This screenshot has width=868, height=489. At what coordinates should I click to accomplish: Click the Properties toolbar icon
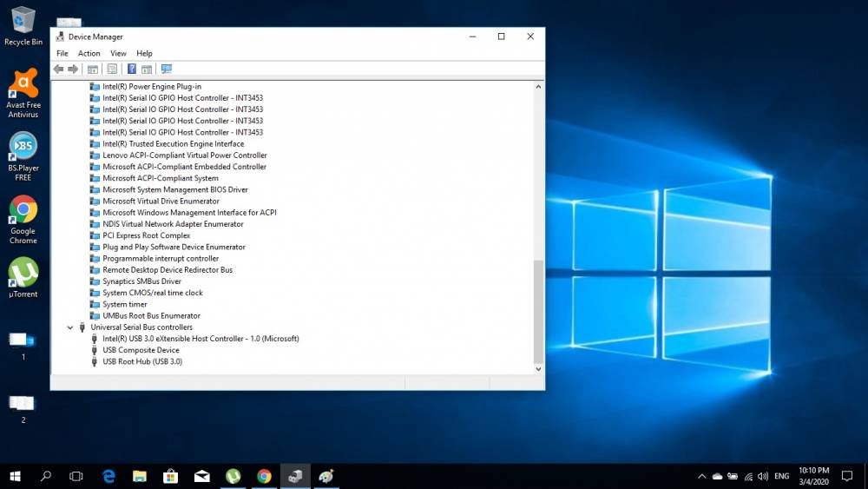pyautogui.click(x=112, y=69)
